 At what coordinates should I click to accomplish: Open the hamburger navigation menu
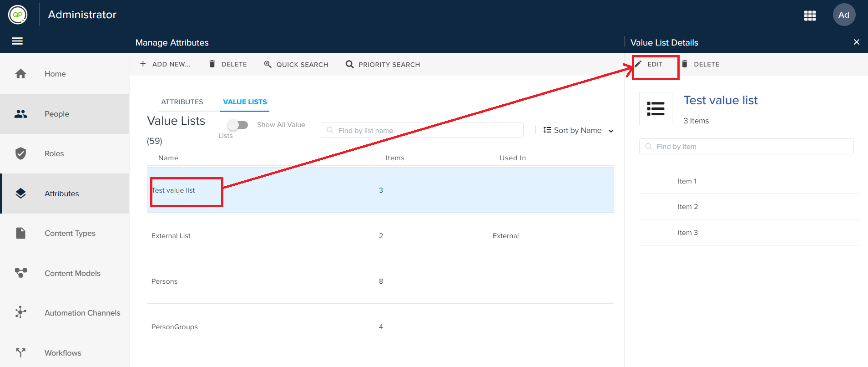click(17, 41)
